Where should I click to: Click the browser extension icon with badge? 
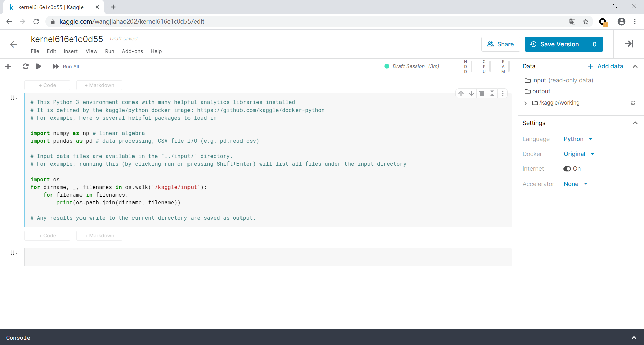tap(603, 22)
